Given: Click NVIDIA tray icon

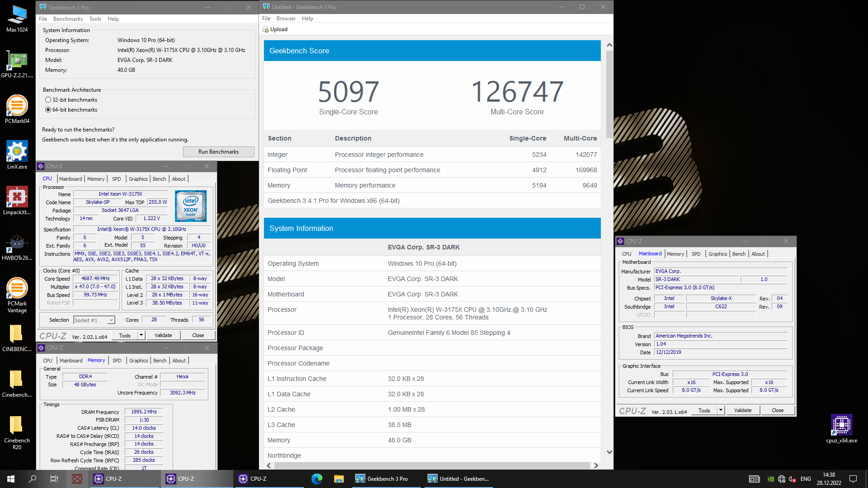Looking at the screenshot, I should click(x=771, y=479).
